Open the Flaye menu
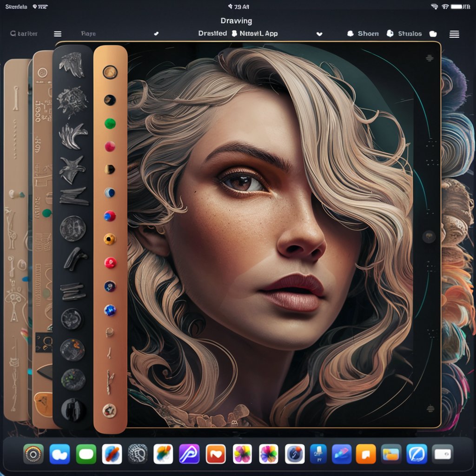This screenshot has height=476, width=476. tap(88, 34)
